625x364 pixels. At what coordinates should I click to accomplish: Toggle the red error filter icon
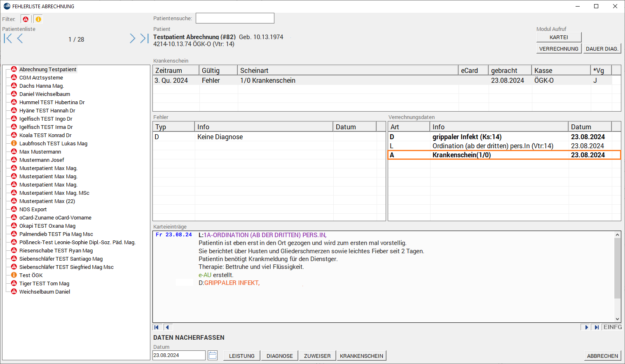(x=26, y=19)
